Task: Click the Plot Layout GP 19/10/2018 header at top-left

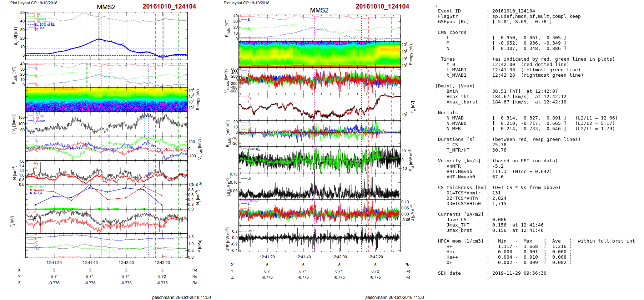Action: pos(34,3)
